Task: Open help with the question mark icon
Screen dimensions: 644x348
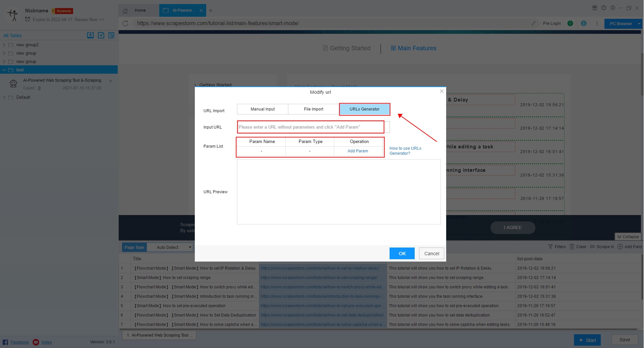Action: pos(604,8)
